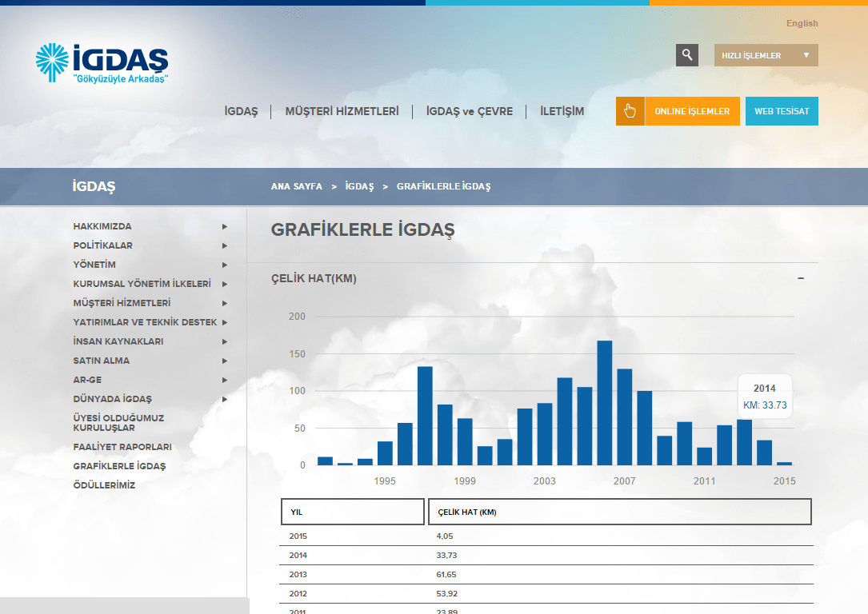
Task: Expand the Satın Alma submenu arrow
Action: [x=225, y=361]
